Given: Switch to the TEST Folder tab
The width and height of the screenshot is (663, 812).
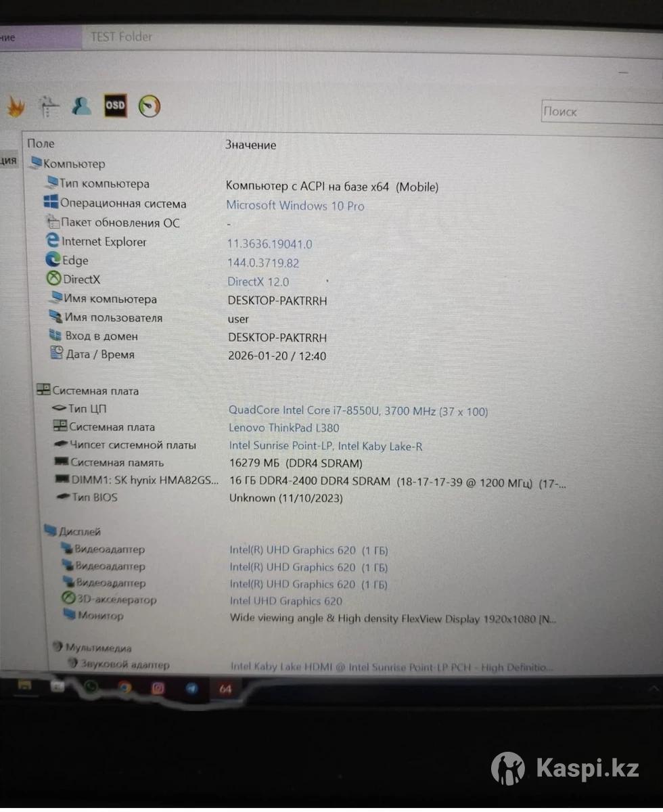Looking at the screenshot, I should coord(122,37).
